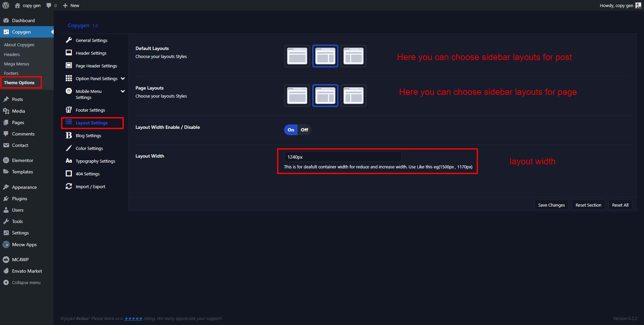Viewport: 644px width, 325px height.
Task: Click the Contact envelope icon
Action: (x=6, y=145)
